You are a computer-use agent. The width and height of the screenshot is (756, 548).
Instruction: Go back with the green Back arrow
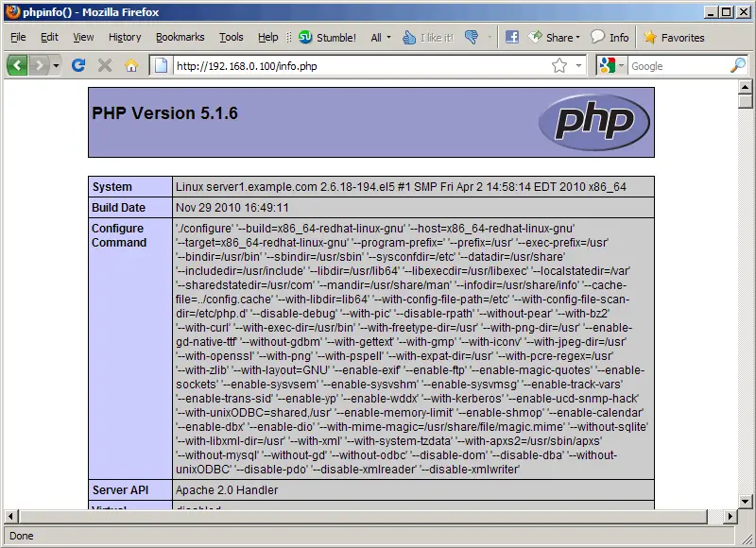[x=17, y=65]
